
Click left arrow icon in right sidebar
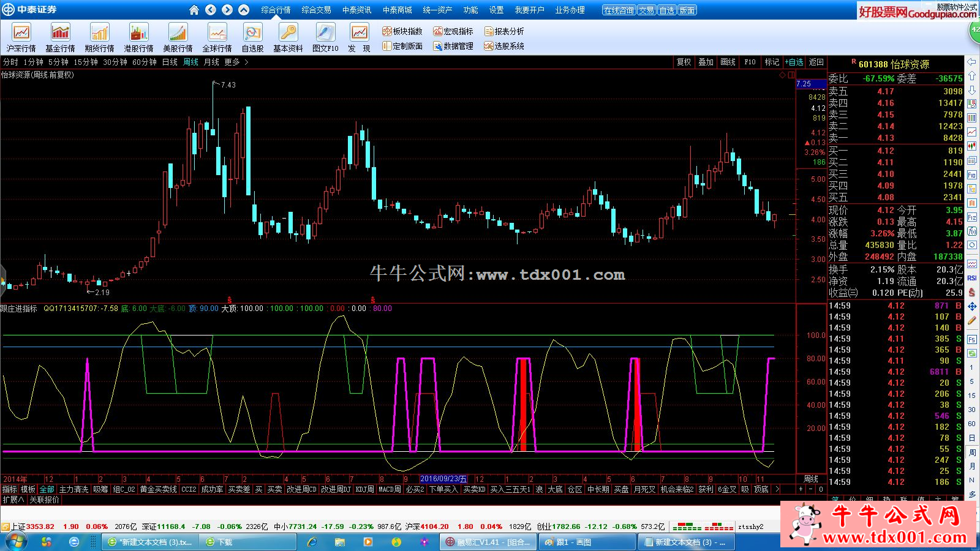pos(971,62)
